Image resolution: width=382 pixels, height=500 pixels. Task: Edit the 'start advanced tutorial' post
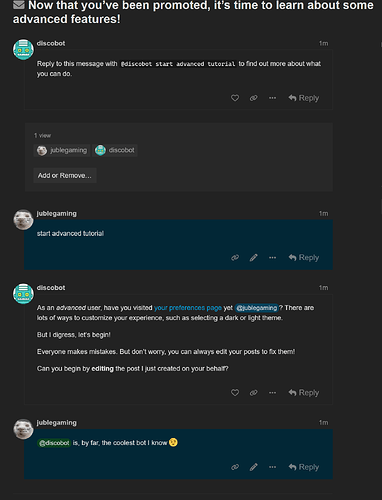click(x=254, y=258)
